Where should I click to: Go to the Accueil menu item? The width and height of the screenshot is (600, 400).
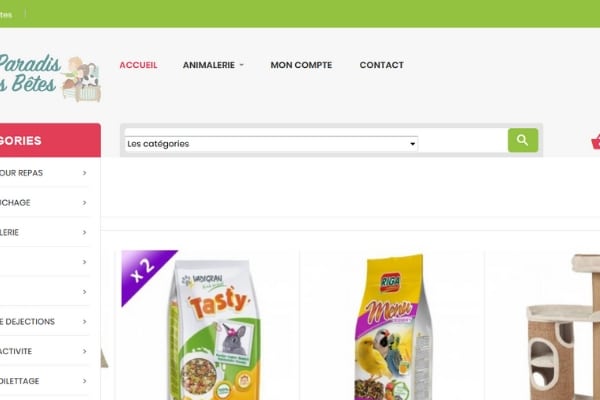138,65
